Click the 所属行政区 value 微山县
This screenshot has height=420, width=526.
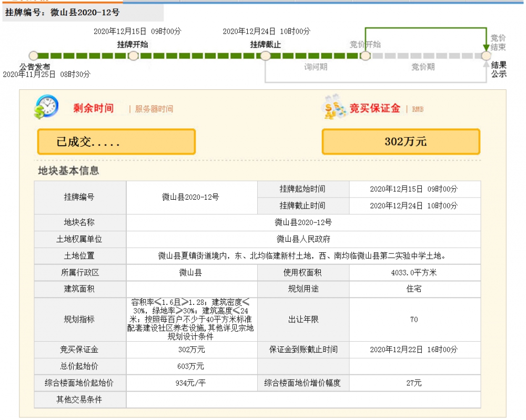[x=191, y=272]
